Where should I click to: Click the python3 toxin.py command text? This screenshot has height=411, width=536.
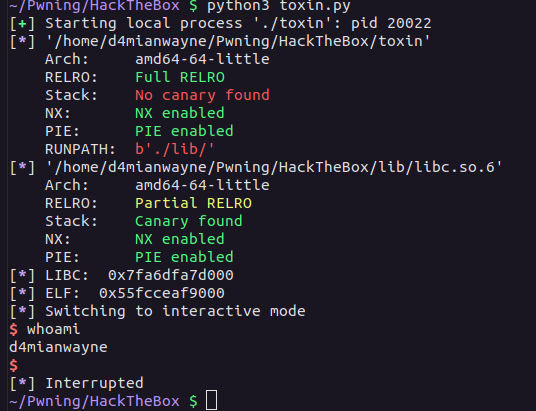(279, 5)
